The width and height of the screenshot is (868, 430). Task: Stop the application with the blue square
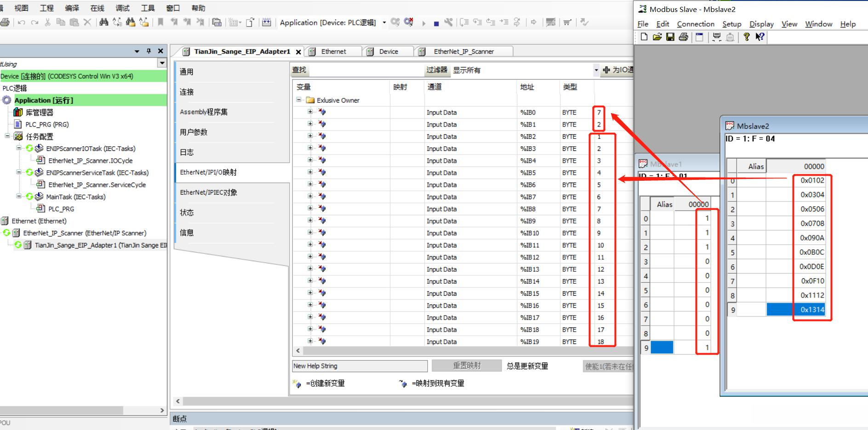click(436, 23)
